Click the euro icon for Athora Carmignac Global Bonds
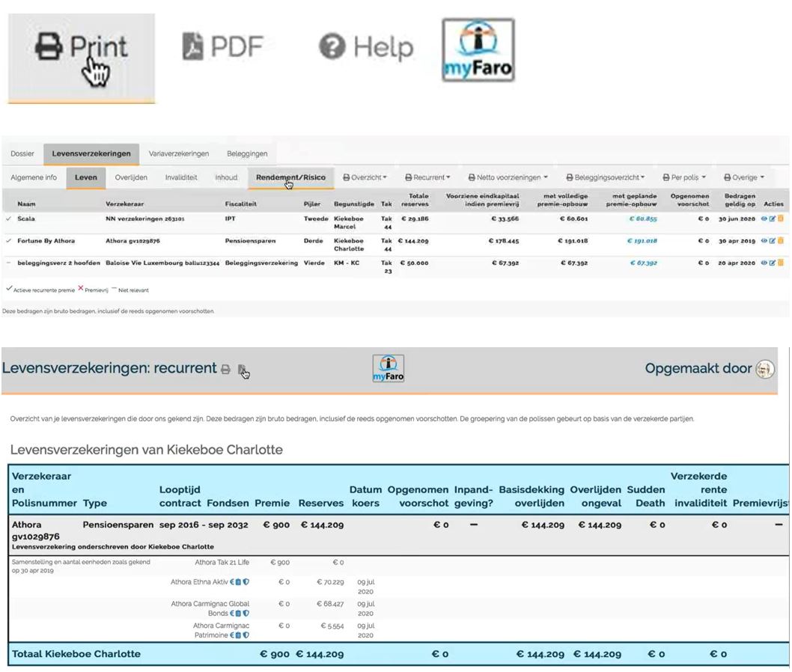This screenshot has width=792, height=672. (232, 614)
